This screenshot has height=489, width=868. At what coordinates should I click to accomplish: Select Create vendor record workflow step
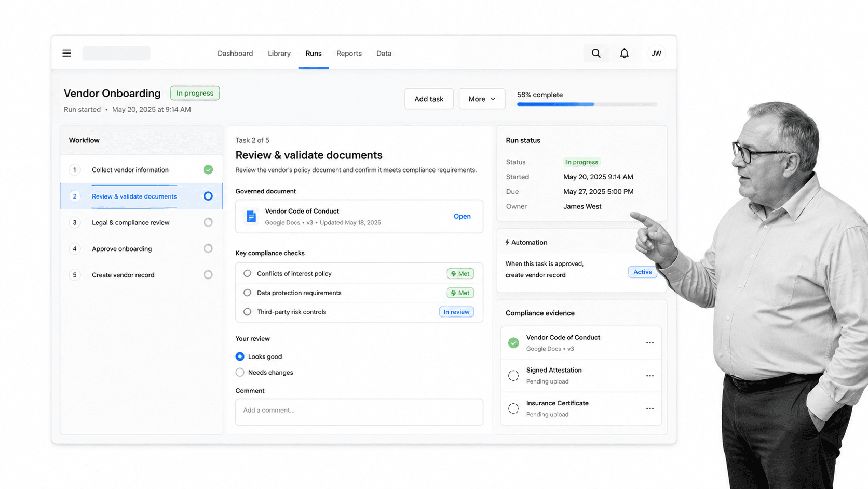(x=141, y=275)
